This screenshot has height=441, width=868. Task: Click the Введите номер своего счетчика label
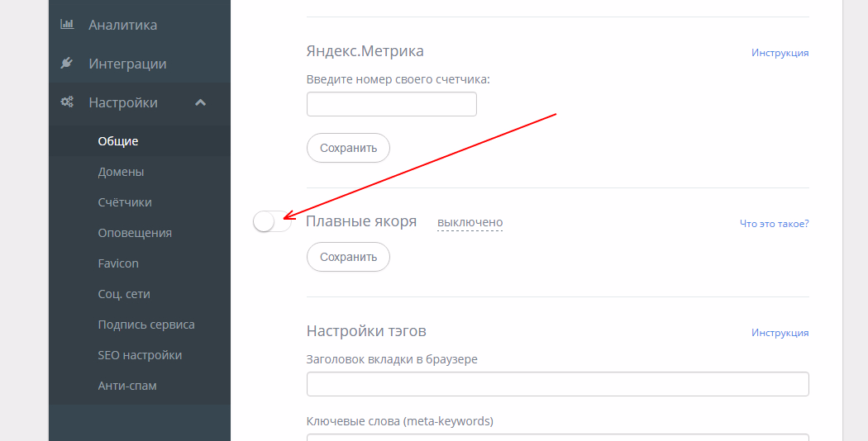click(x=398, y=79)
